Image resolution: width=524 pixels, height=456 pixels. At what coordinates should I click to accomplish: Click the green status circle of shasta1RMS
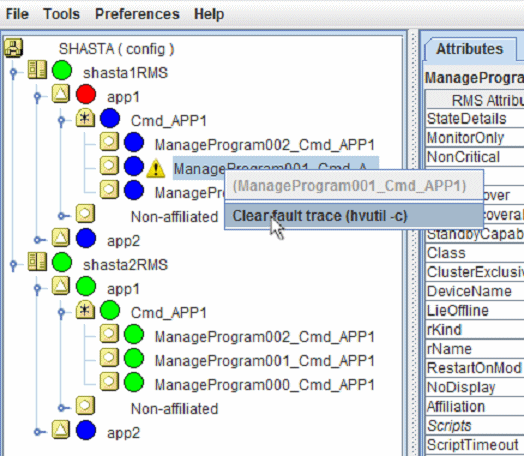click(x=62, y=70)
